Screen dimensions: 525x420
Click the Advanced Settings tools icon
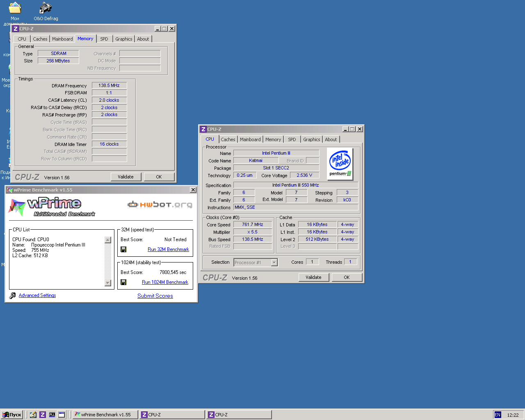click(x=13, y=295)
